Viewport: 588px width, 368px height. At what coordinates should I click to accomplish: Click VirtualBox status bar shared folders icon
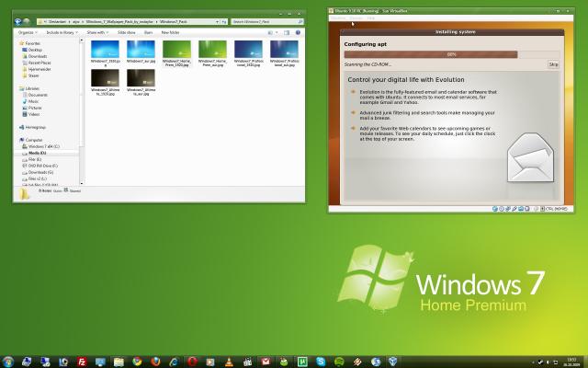521,209
